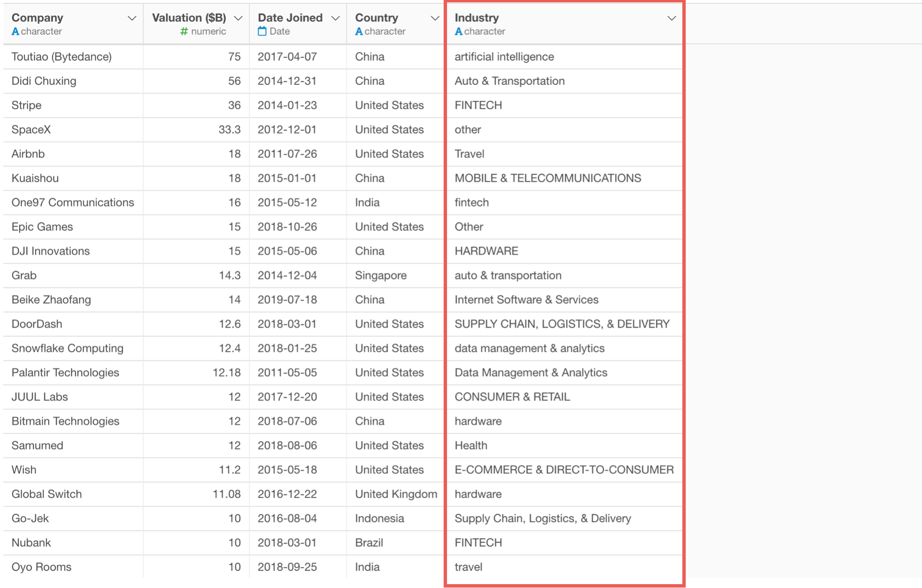Click the date 2017-04-07
This screenshot has height=588, width=922.
[x=287, y=57]
